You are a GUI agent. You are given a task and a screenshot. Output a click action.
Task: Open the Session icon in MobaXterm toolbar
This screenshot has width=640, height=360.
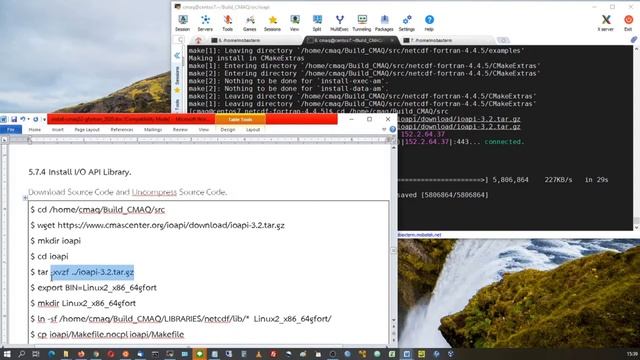[182, 23]
